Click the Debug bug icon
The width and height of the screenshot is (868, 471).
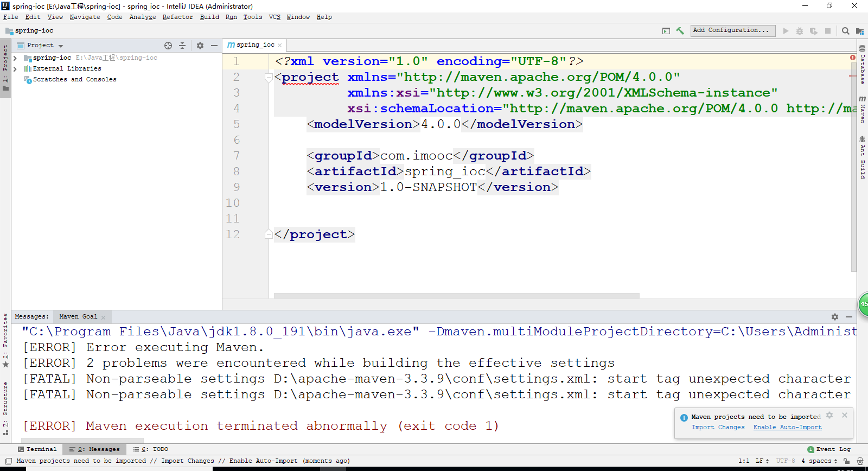pos(800,31)
